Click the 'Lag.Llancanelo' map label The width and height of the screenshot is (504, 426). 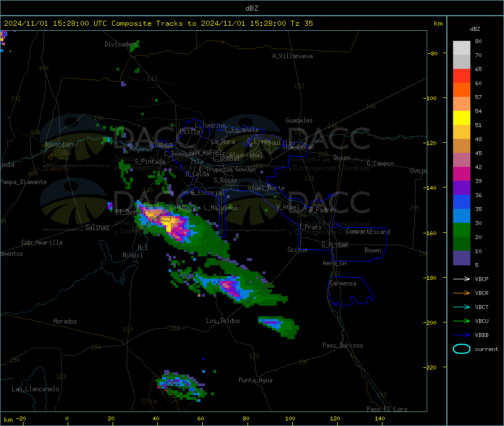pyautogui.click(x=35, y=389)
